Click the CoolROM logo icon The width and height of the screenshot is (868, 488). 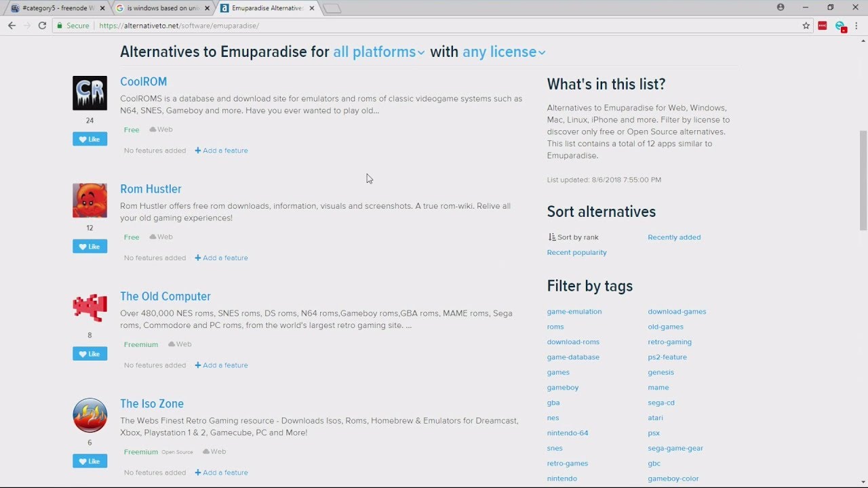(90, 93)
